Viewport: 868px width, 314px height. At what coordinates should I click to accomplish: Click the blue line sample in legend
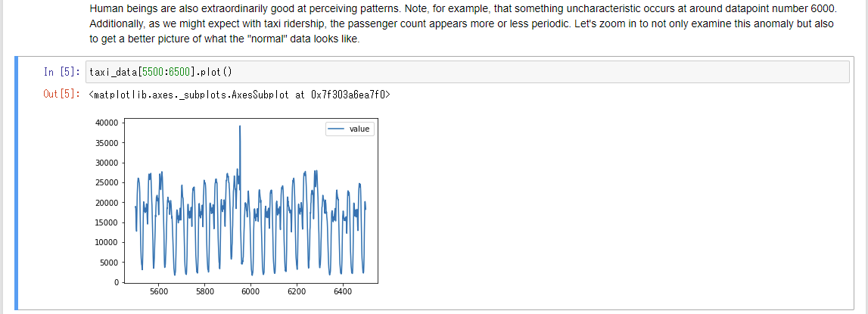337,129
